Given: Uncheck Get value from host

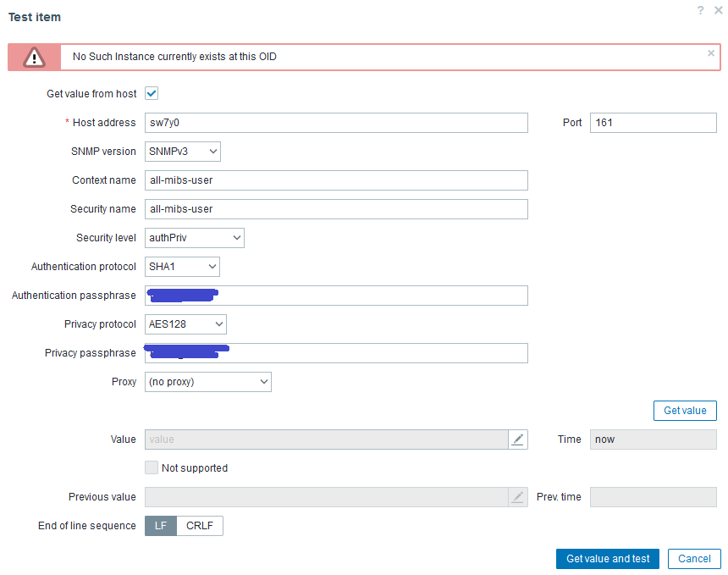Looking at the screenshot, I should (x=152, y=94).
